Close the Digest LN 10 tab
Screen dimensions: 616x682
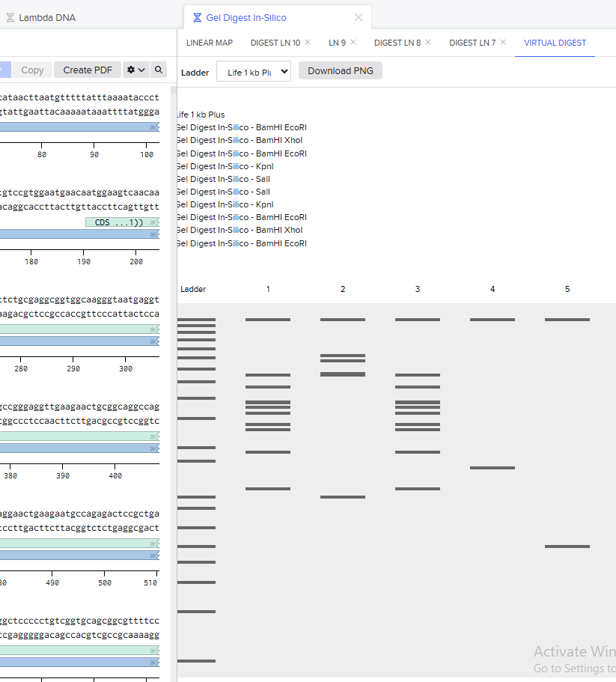[308, 43]
